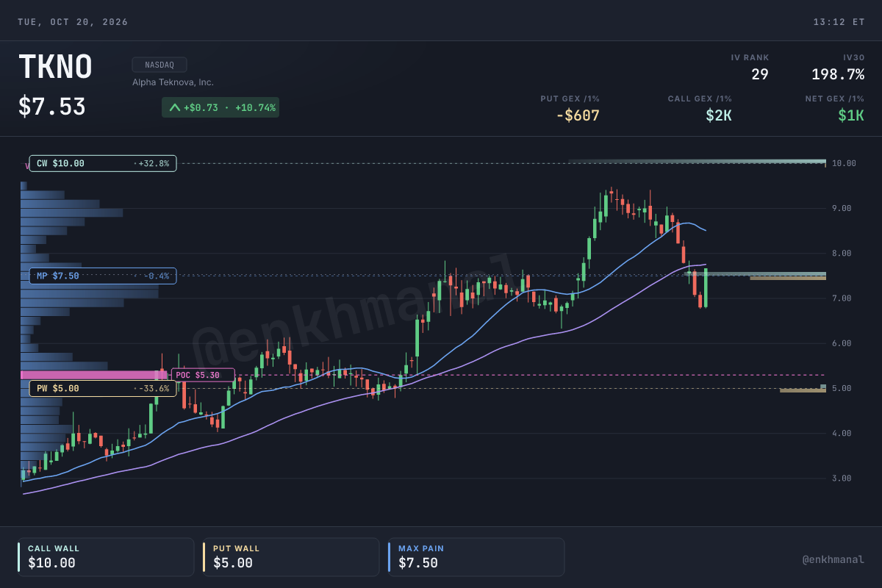Click the put gamma bar at $5.00
The width and height of the screenshot is (882, 588).
(x=803, y=390)
